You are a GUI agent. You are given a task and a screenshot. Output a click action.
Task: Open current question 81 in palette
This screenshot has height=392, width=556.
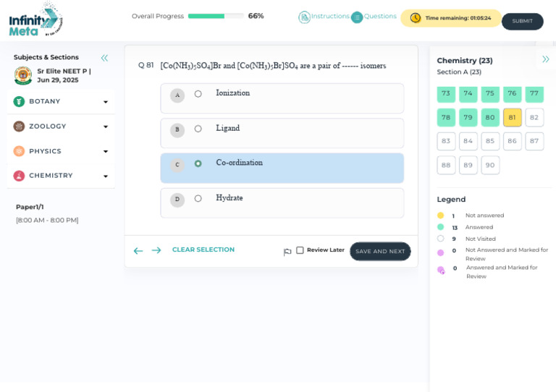click(x=513, y=118)
